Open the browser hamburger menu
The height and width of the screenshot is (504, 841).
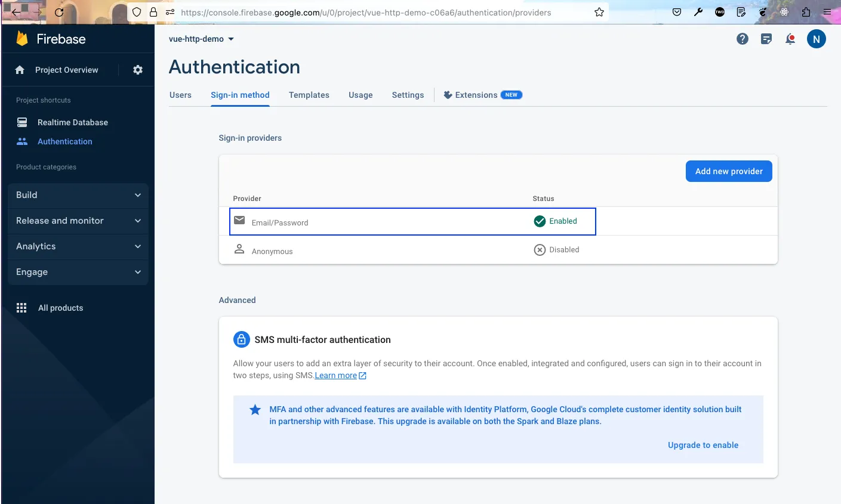click(827, 12)
